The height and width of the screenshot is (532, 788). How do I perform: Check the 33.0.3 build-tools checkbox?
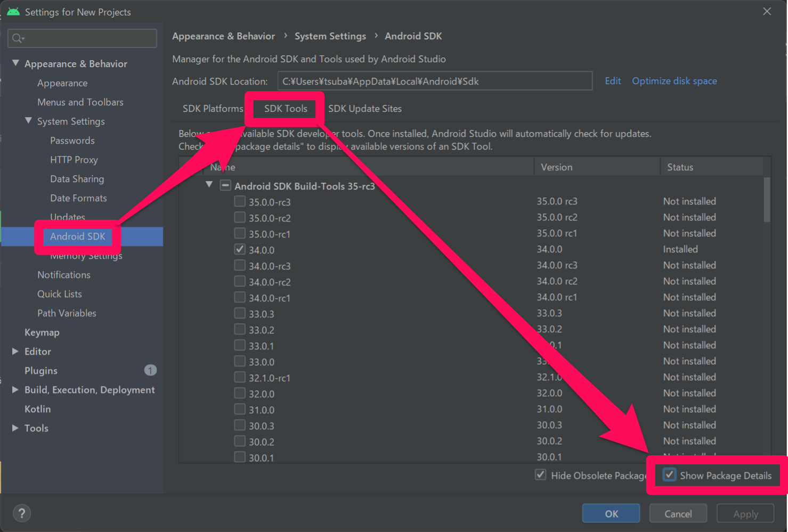click(240, 313)
